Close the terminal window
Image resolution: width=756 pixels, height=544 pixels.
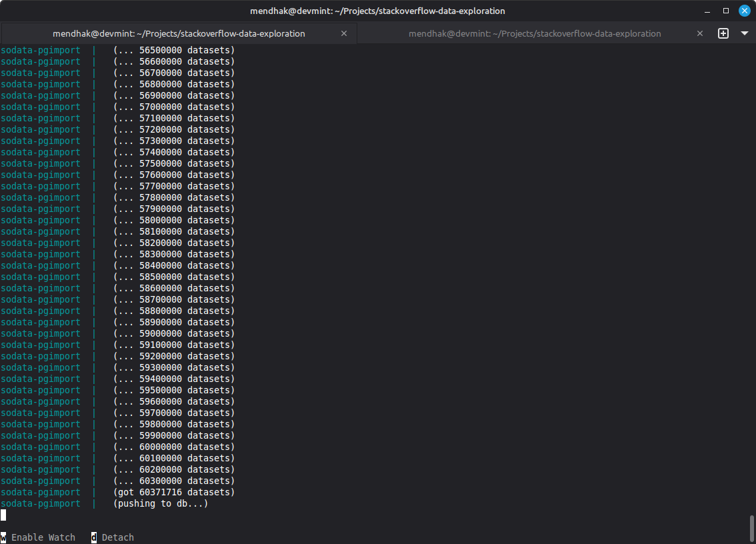[744, 11]
